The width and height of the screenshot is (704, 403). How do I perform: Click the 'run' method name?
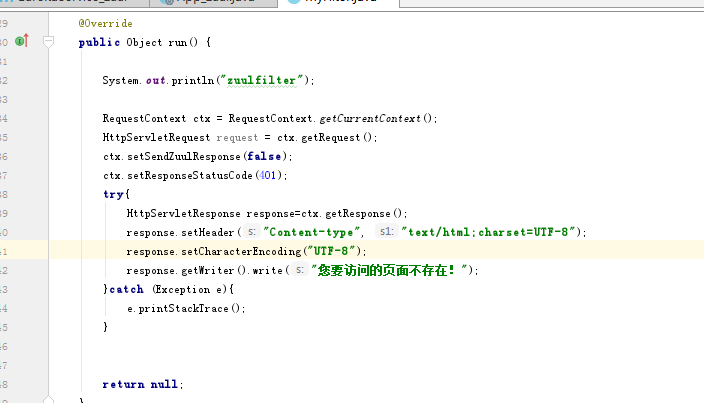pos(177,43)
